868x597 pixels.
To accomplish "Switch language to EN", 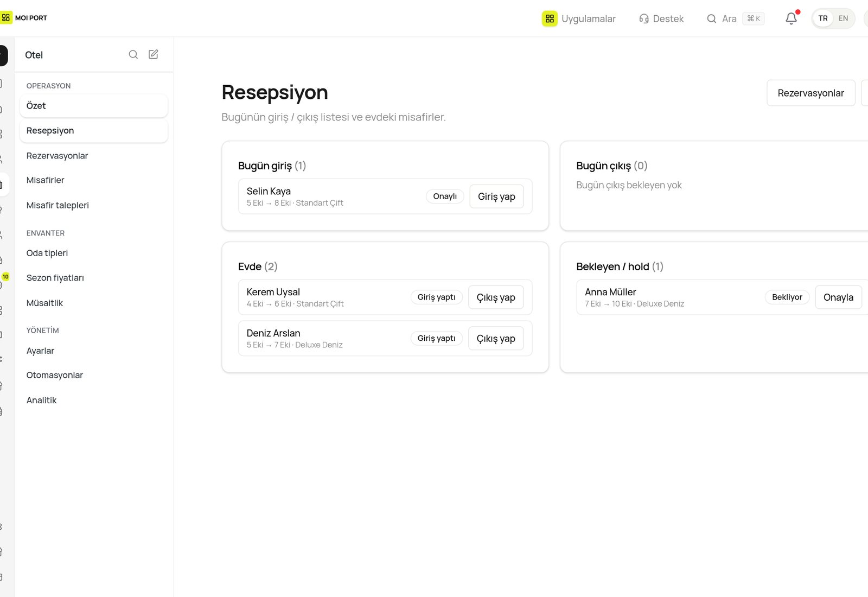I will (x=843, y=18).
